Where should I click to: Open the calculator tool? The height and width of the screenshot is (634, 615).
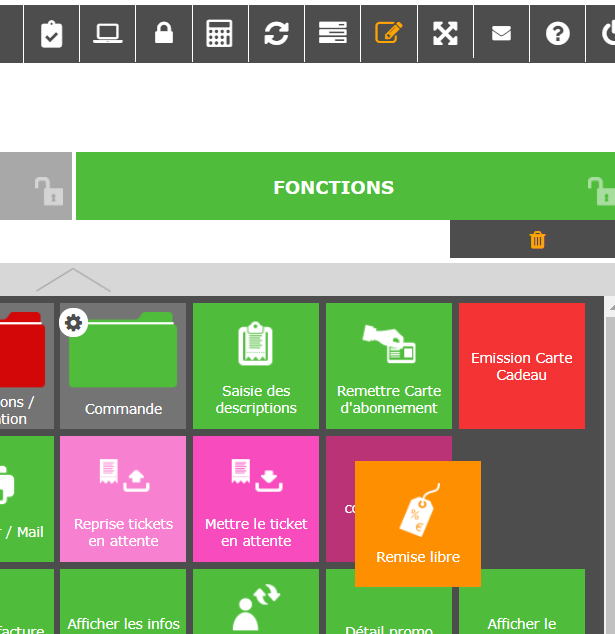pyautogui.click(x=219, y=33)
